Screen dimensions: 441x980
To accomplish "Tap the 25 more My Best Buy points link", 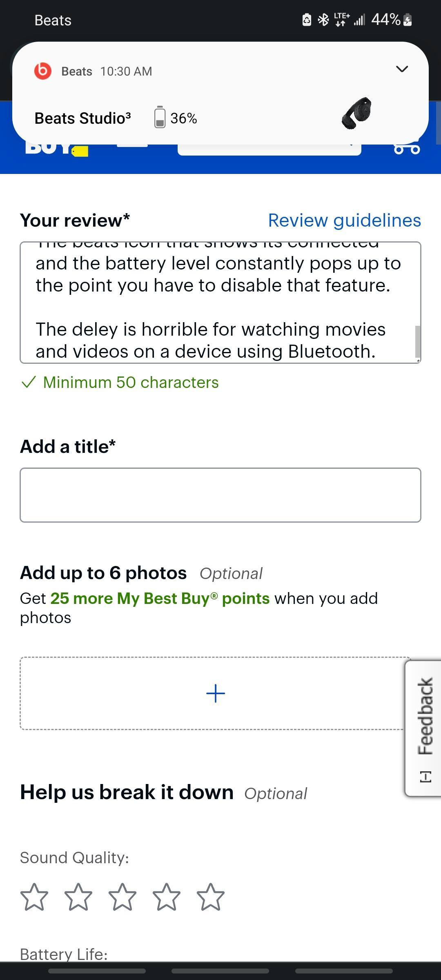I will [x=160, y=598].
